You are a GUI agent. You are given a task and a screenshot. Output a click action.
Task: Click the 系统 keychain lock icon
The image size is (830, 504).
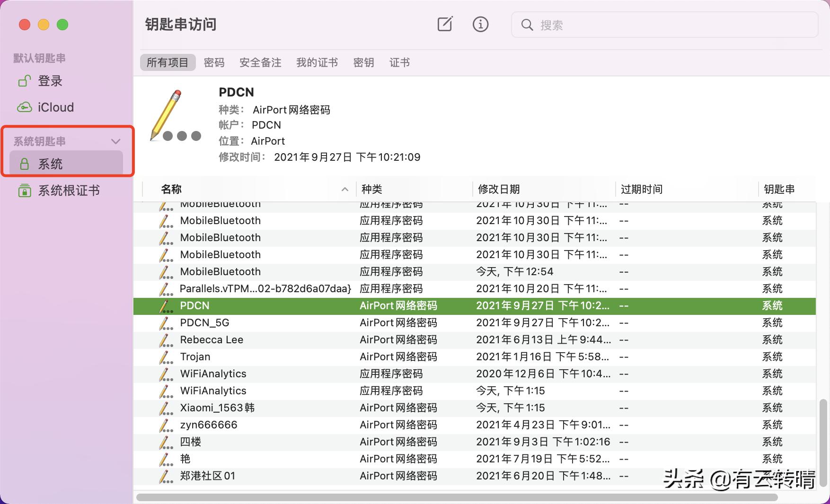click(x=24, y=164)
